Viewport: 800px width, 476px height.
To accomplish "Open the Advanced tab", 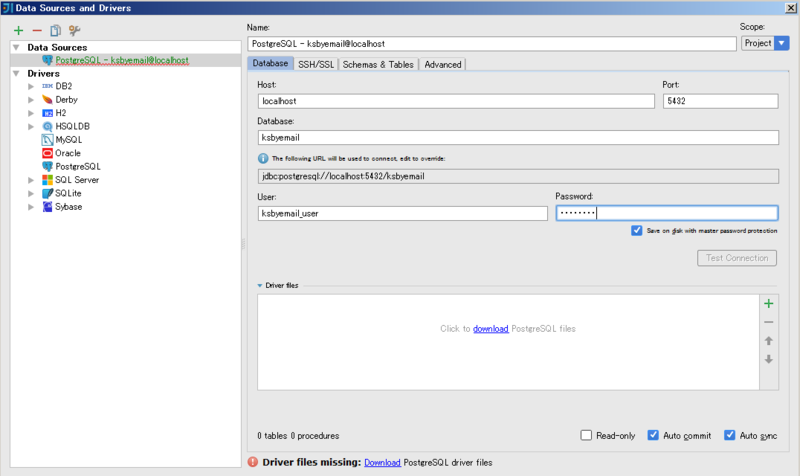I will point(442,64).
